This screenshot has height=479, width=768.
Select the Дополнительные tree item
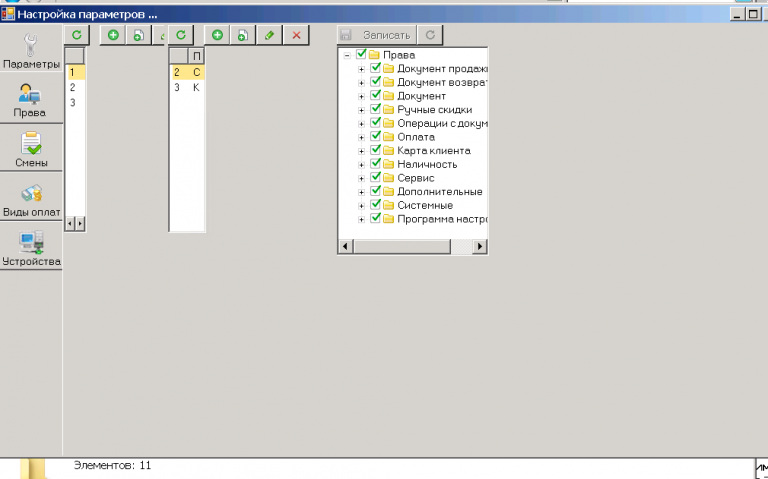[x=439, y=192]
